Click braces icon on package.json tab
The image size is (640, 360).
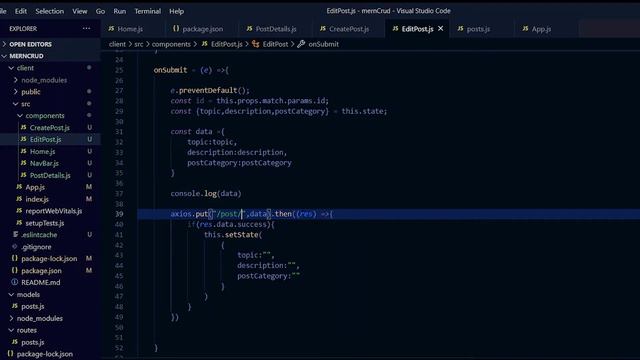coord(176,29)
